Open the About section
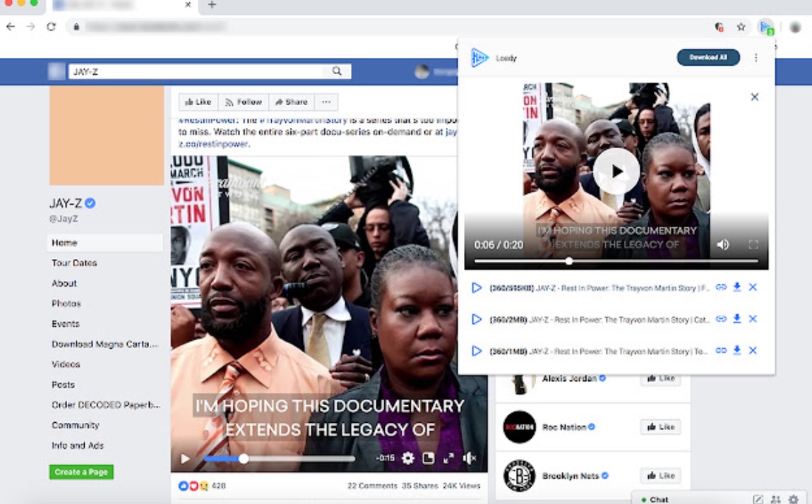 (x=64, y=283)
